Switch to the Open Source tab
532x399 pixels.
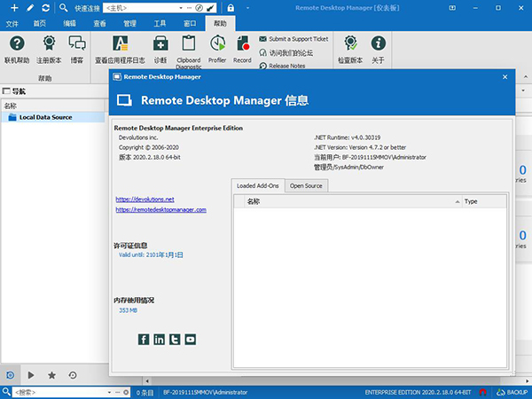click(x=306, y=185)
